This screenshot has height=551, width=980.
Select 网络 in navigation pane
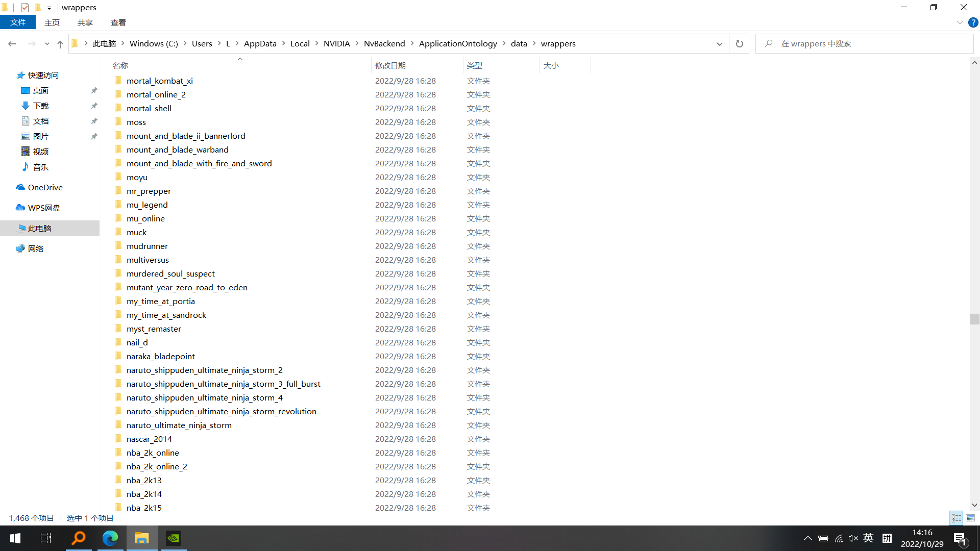click(30, 248)
